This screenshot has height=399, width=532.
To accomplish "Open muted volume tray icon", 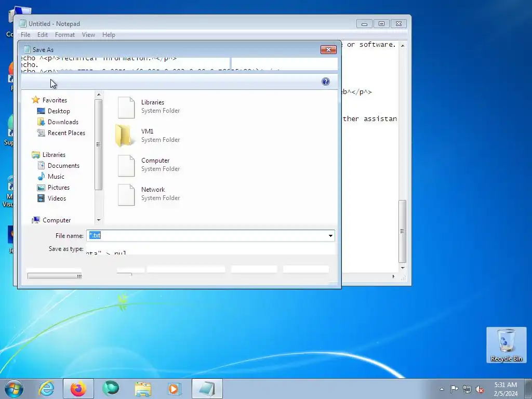I will click(x=480, y=389).
